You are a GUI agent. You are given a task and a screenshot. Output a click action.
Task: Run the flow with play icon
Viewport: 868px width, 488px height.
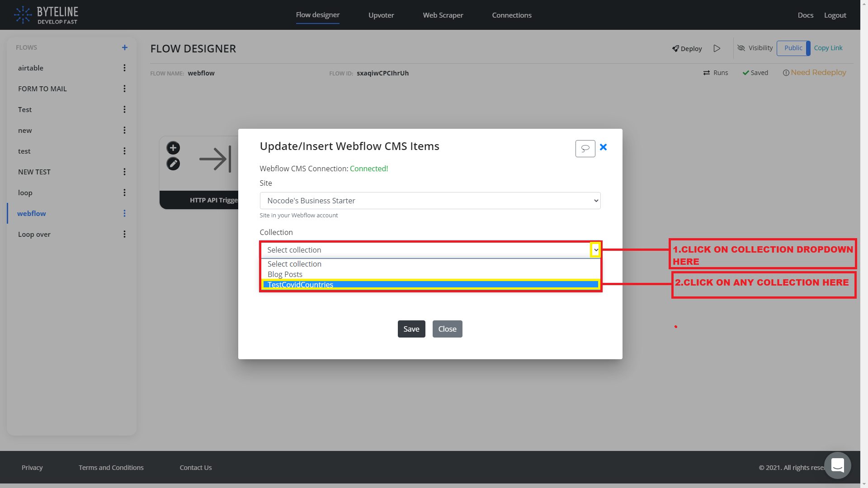click(717, 48)
